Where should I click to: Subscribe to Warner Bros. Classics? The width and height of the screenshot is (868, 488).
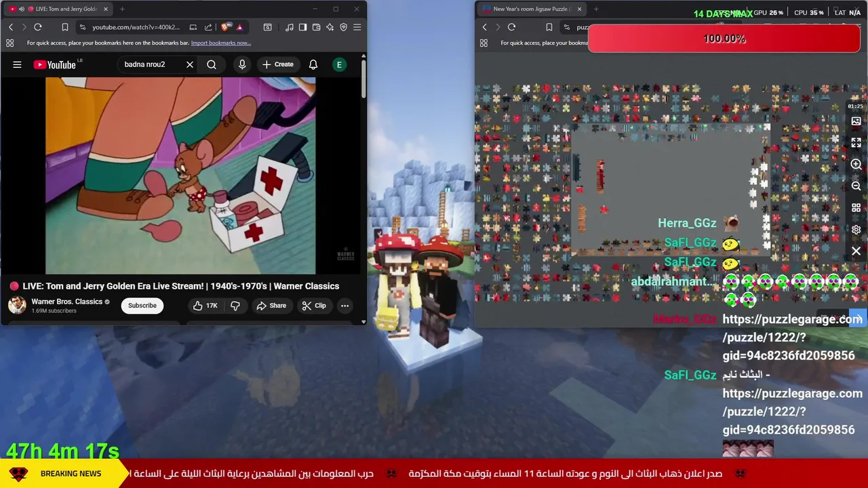pyautogui.click(x=142, y=306)
